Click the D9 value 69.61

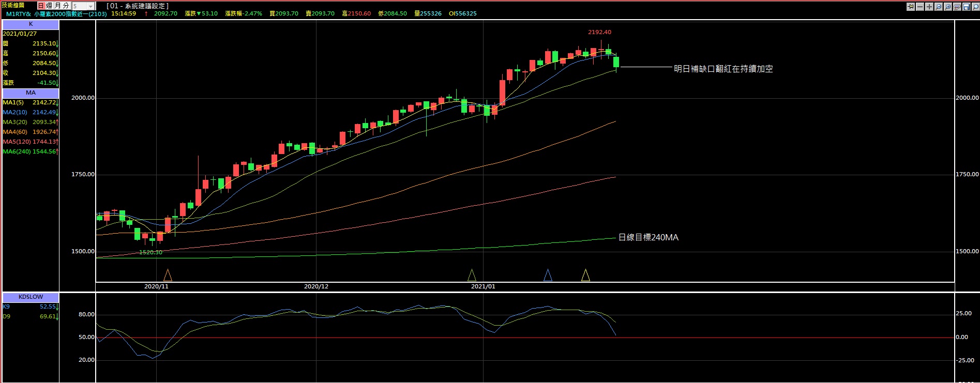(x=48, y=317)
